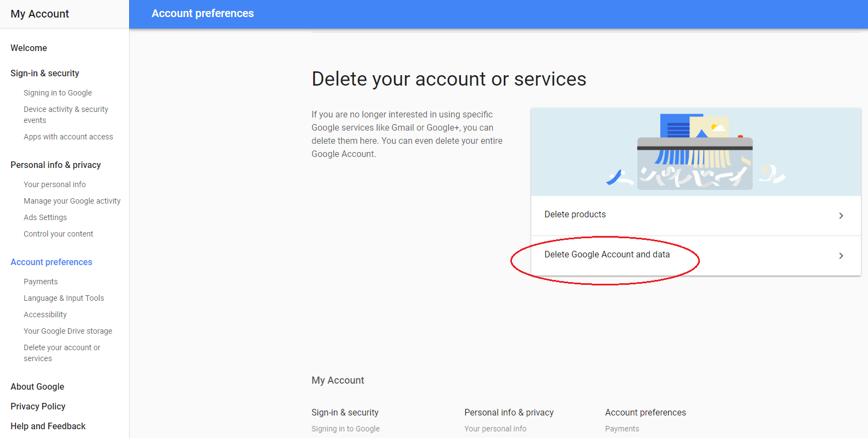
Task: Open footer Your personal info link
Action: pyautogui.click(x=495, y=429)
